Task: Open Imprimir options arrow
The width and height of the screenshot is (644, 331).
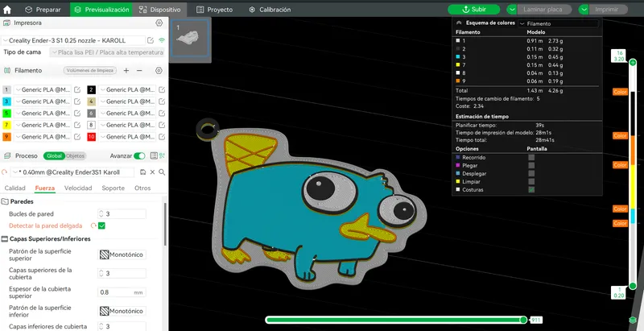Action: click(584, 10)
